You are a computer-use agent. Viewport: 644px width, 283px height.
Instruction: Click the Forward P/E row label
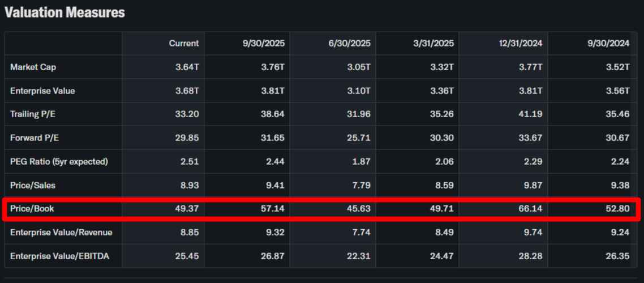point(35,138)
